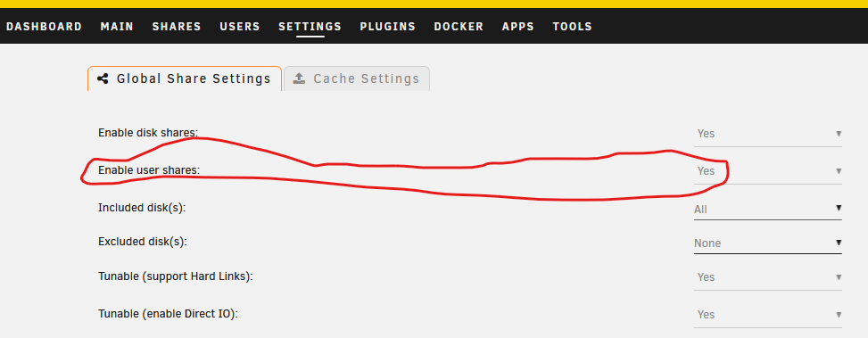Click the arrow on Enable disk shares dropdown
The height and width of the screenshot is (338, 868).
(839, 133)
